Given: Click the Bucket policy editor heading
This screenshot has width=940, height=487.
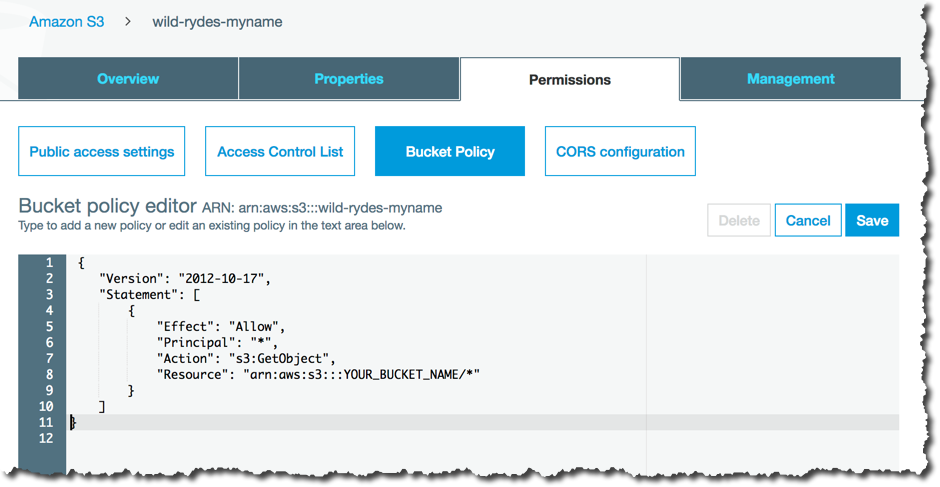Looking at the screenshot, I should pos(107,206).
